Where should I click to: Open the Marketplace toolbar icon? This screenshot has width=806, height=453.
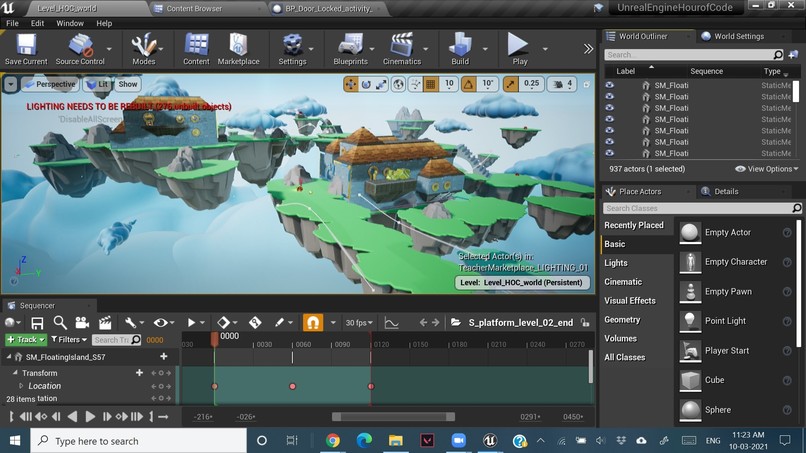tap(238, 49)
